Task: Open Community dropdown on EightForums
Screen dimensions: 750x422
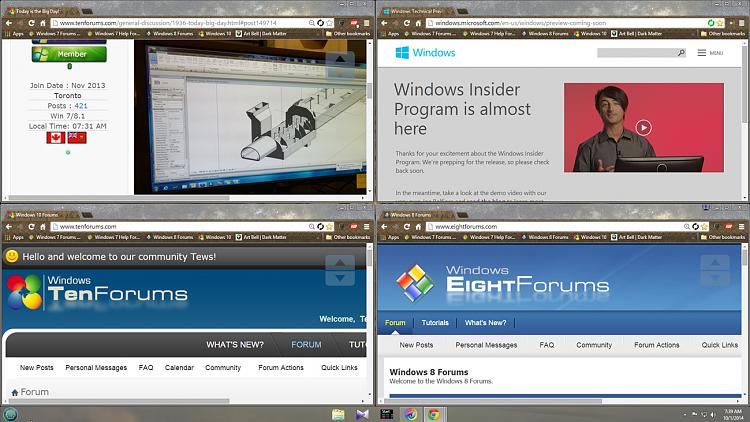Action: [x=594, y=345]
